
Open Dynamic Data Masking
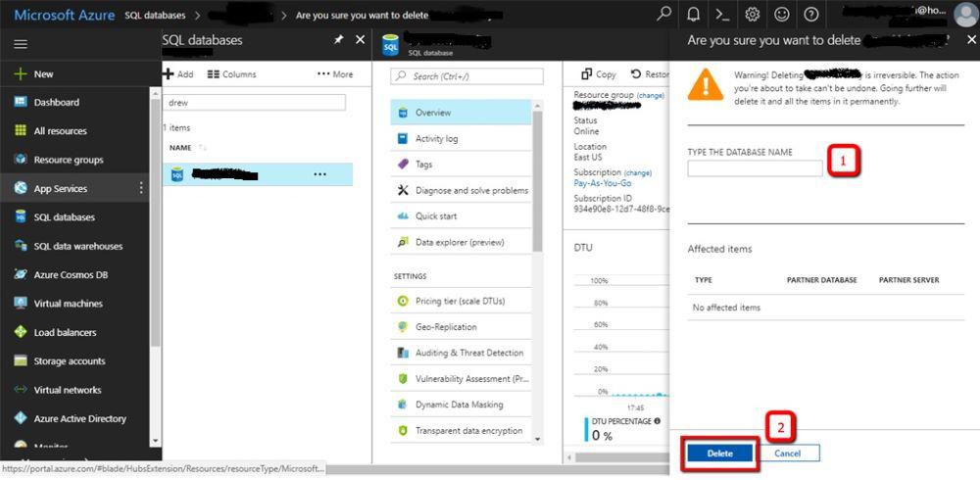[x=461, y=405]
